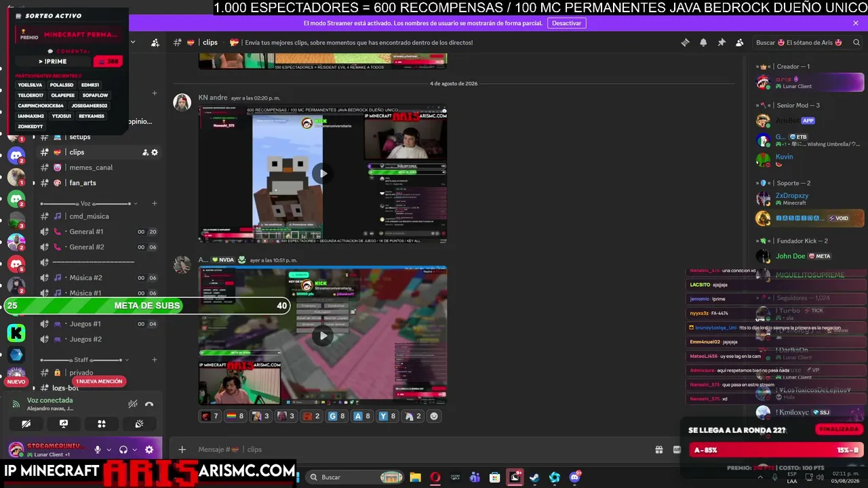Collapse the Creador member group
868x488 pixels.
[784, 66]
